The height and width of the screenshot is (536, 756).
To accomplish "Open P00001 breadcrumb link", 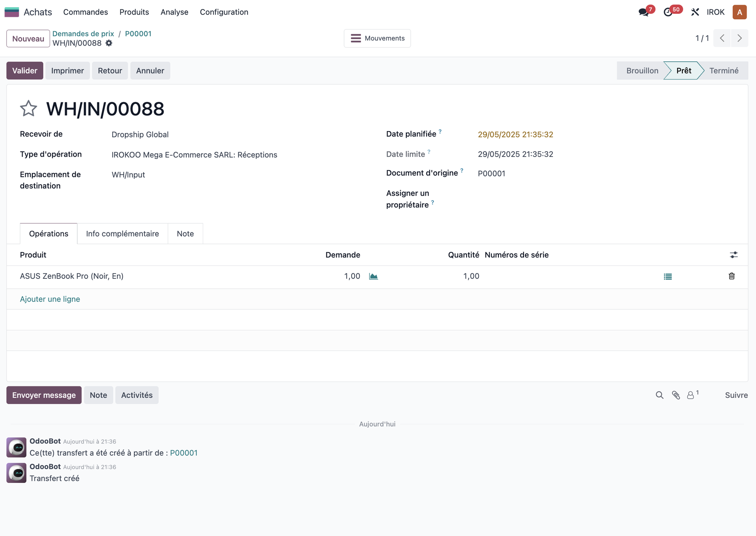I will click(x=138, y=33).
